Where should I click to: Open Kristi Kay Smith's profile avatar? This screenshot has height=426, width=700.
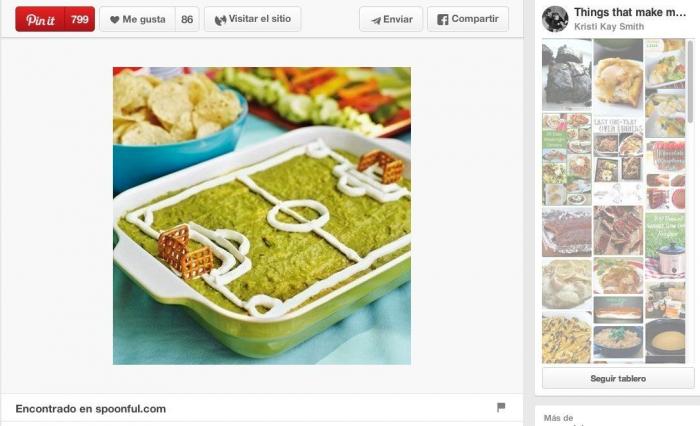555,19
